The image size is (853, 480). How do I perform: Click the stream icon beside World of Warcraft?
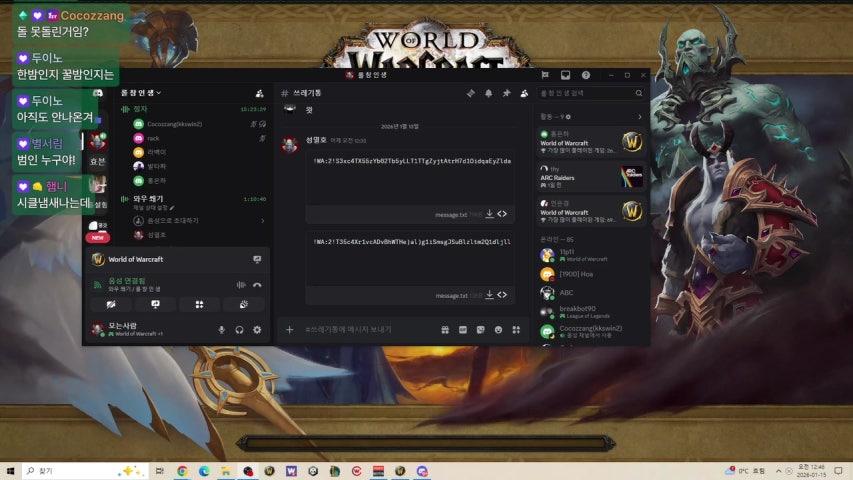[x=257, y=260]
